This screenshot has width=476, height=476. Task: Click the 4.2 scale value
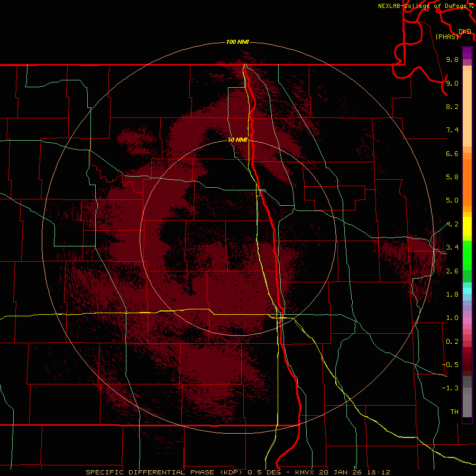452,224
